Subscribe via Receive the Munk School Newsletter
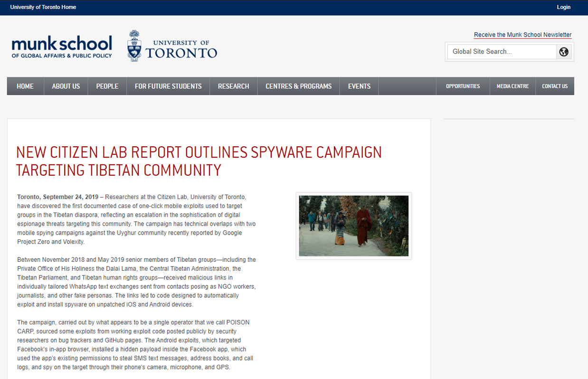 coord(522,35)
